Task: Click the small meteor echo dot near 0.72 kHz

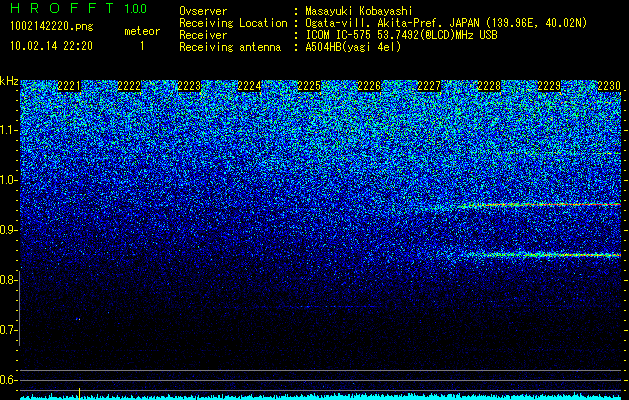Action: click(78, 319)
